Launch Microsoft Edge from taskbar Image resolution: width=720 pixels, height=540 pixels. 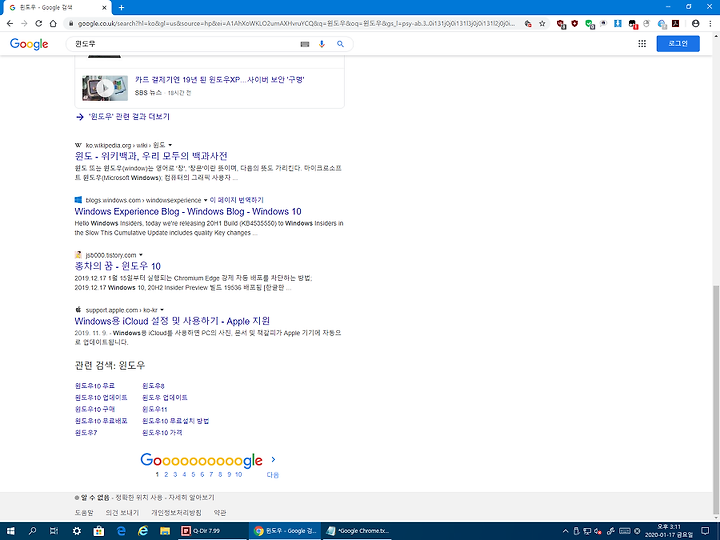click(121, 531)
